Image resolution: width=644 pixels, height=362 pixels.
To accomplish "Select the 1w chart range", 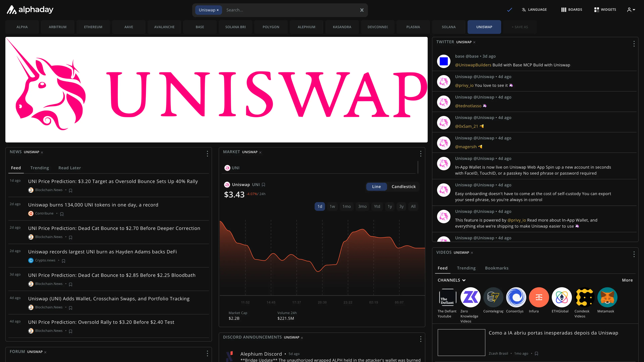I will [332, 206].
